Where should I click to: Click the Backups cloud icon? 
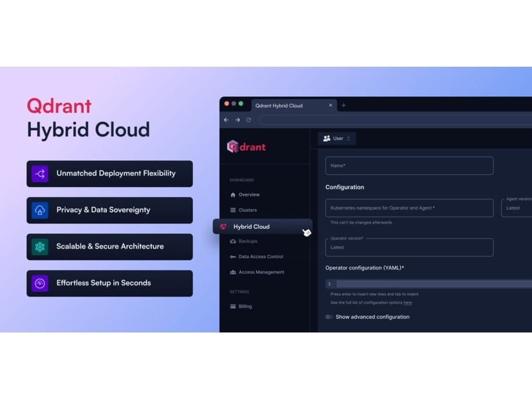click(232, 241)
